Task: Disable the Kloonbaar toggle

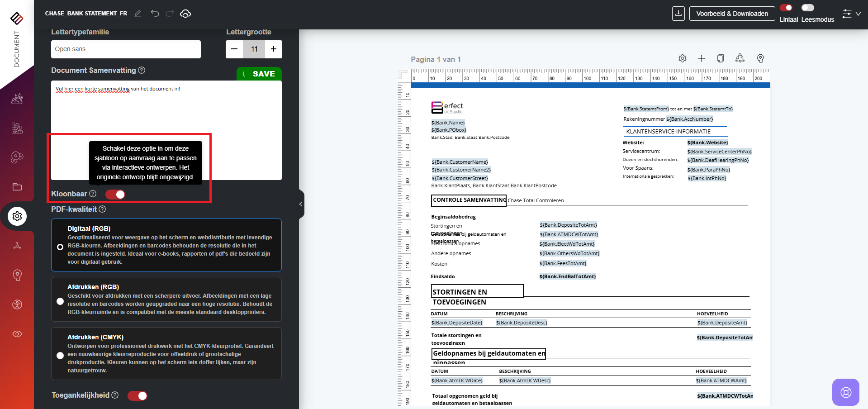Action: click(x=115, y=194)
